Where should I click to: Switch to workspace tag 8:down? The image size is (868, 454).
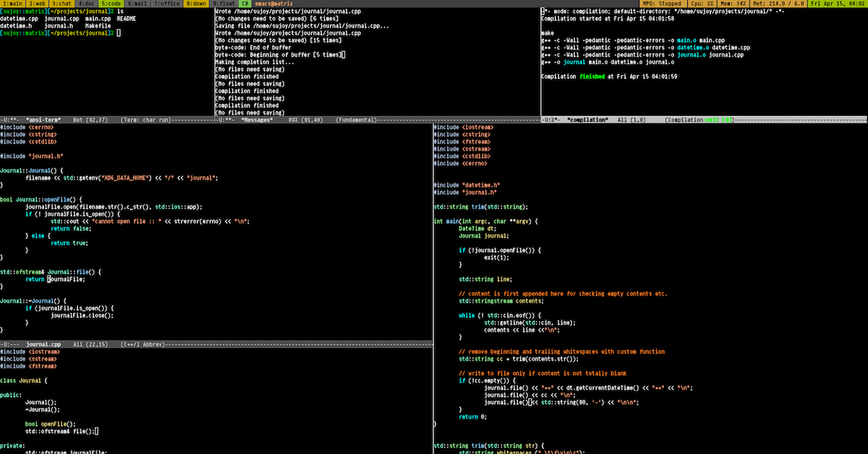[x=196, y=4]
